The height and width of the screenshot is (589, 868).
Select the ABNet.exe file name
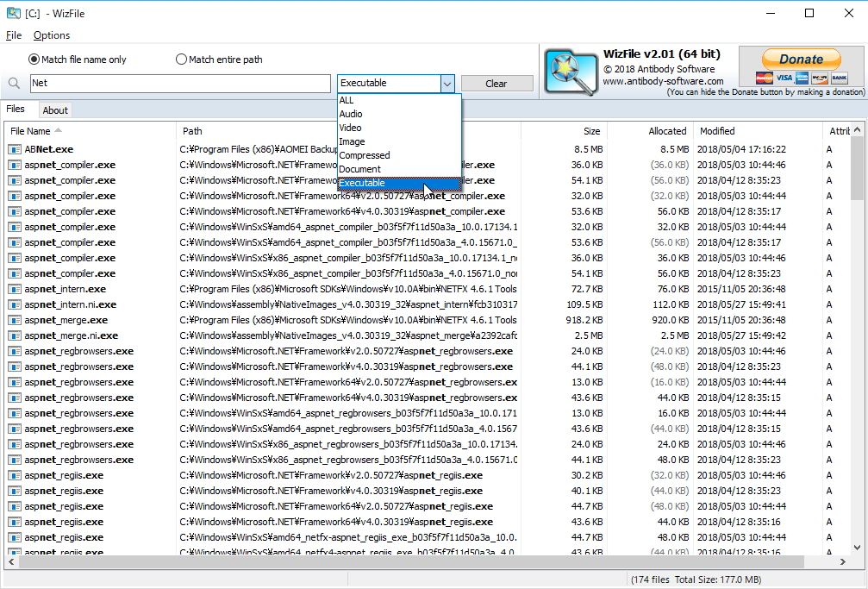click(49, 149)
